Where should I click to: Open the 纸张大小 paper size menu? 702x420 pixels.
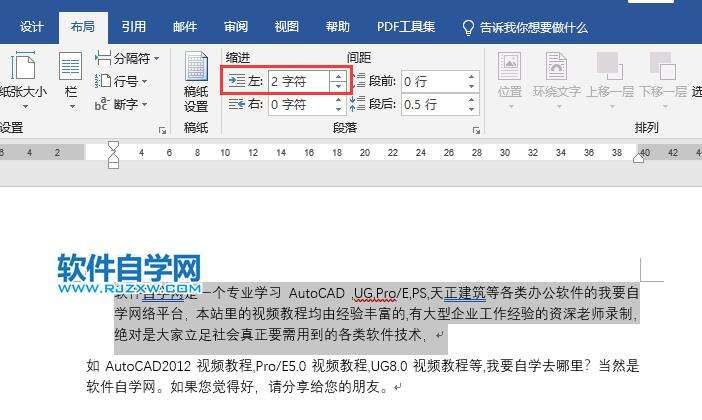[23, 81]
